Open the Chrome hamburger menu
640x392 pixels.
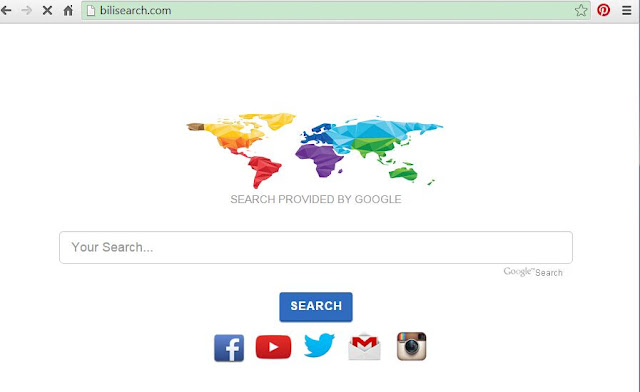click(x=627, y=10)
